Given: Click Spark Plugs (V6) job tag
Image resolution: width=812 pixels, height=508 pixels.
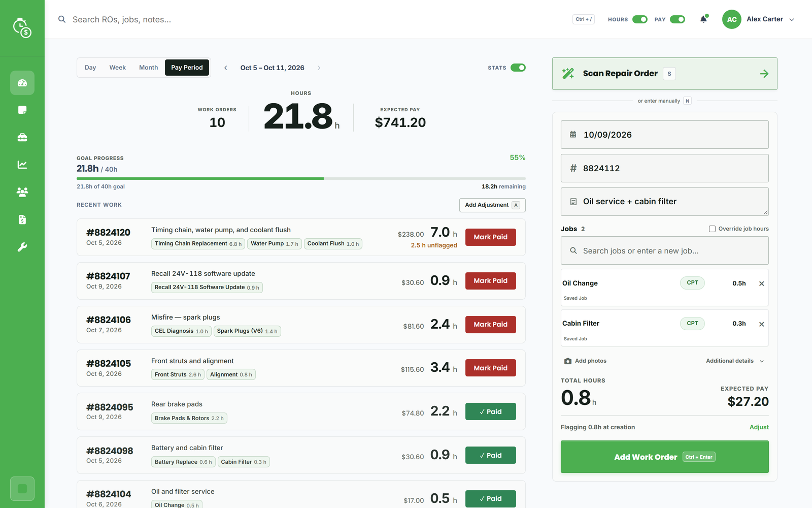Looking at the screenshot, I should 247,331.
